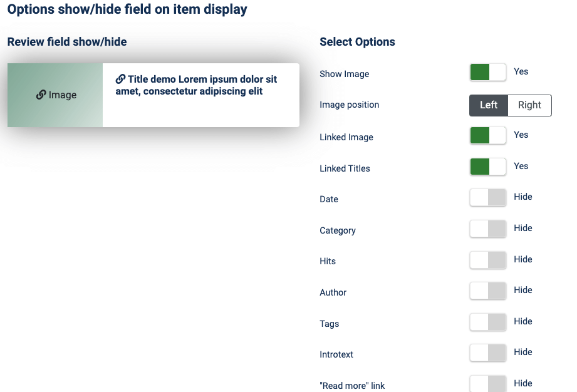Show the Category field via toggle
This screenshot has width=577, height=392.
pos(488,229)
